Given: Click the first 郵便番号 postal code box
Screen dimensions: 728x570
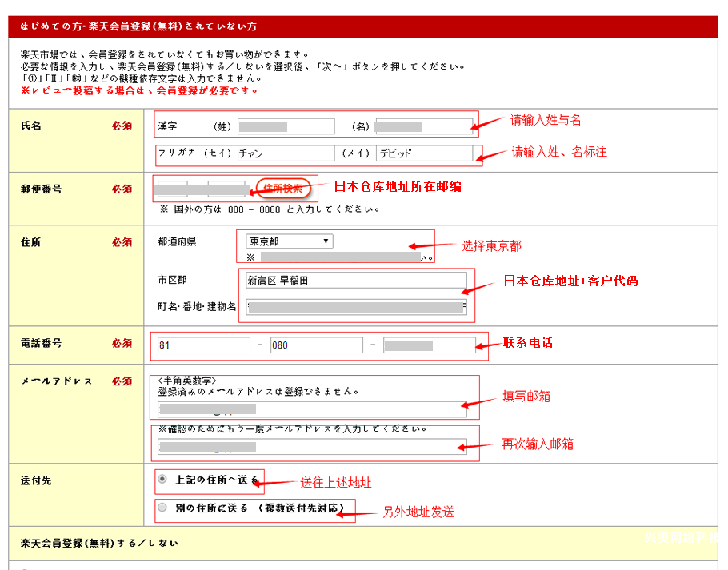Looking at the screenshot, I should click(172, 189).
